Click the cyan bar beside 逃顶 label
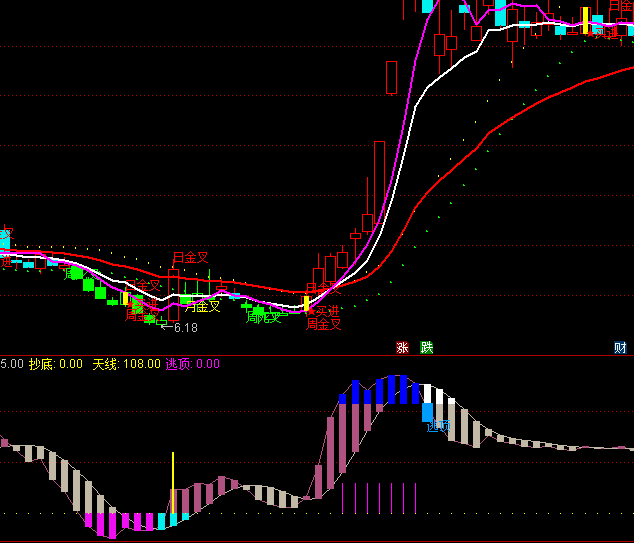 [427, 411]
